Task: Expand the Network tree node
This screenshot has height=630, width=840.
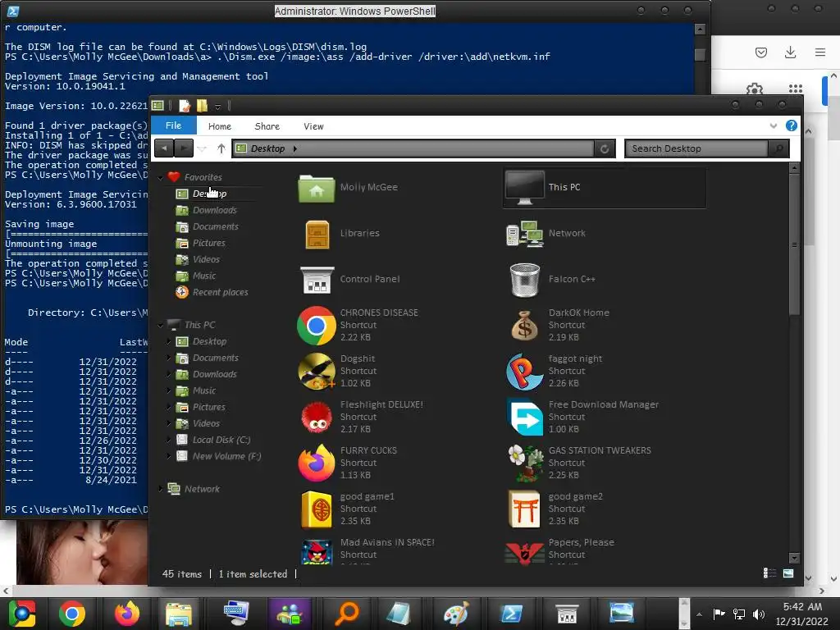Action: click(x=161, y=489)
